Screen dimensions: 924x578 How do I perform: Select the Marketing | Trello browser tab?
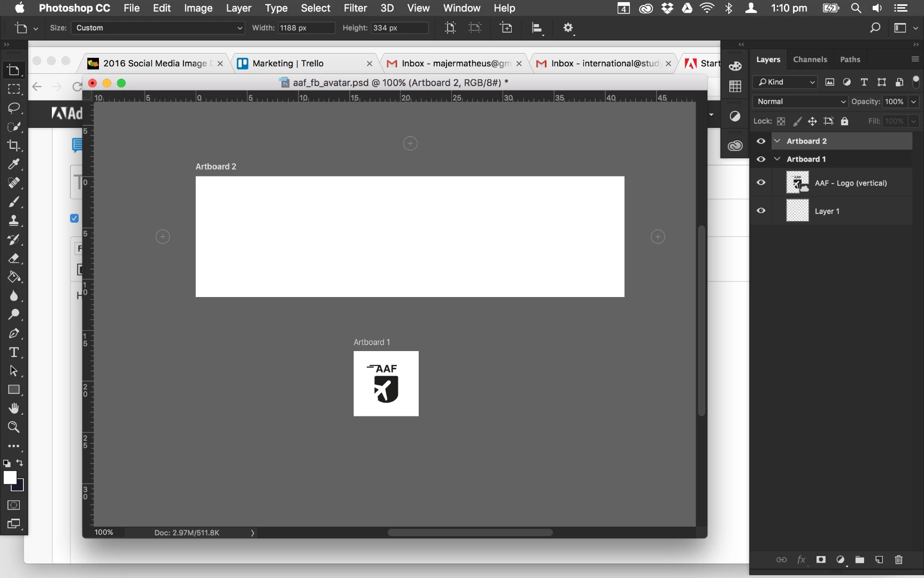[x=305, y=63]
